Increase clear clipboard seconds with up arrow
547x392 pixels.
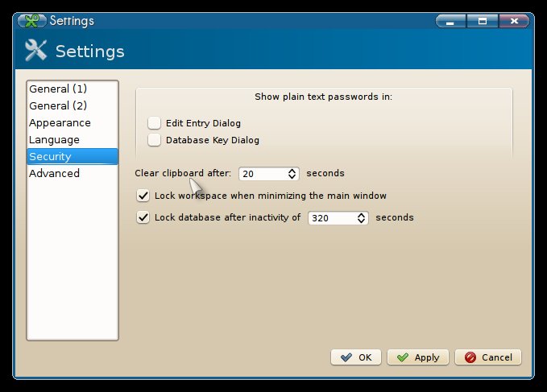pyautogui.click(x=292, y=170)
